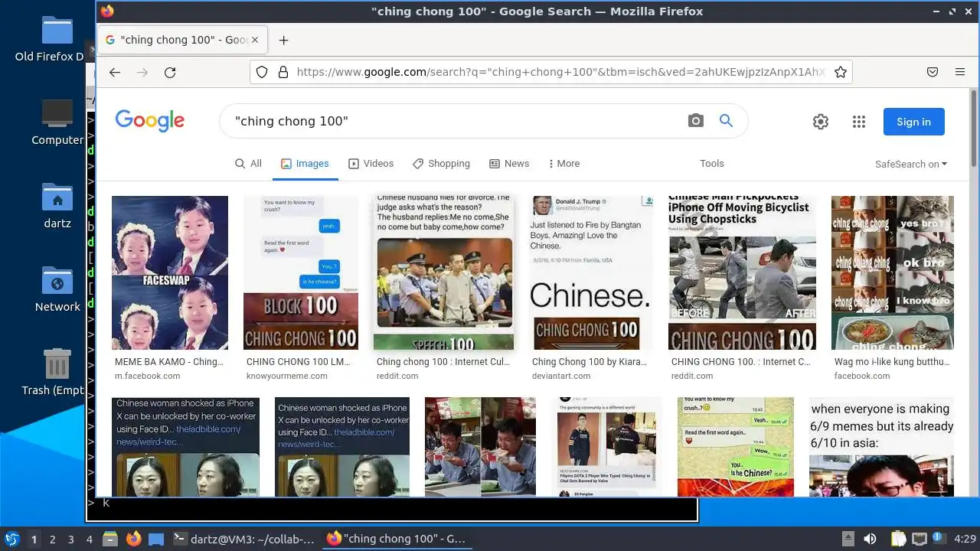Click the m.facebook.com source text

point(148,377)
